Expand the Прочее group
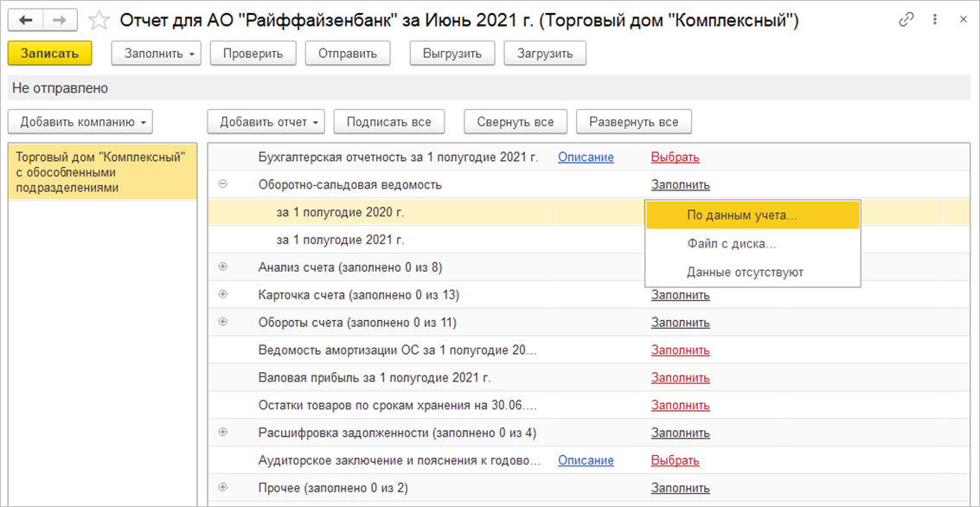 [223, 488]
